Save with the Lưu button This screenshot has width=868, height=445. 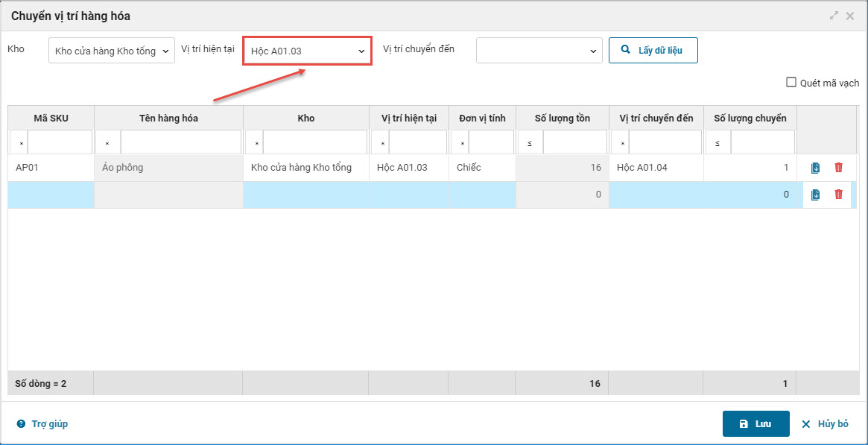[755, 424]
